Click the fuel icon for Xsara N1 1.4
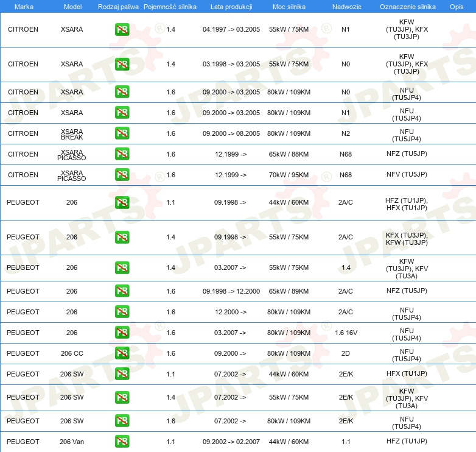The width and height of the screenshot is (476, 452). (x=122, y=29)
